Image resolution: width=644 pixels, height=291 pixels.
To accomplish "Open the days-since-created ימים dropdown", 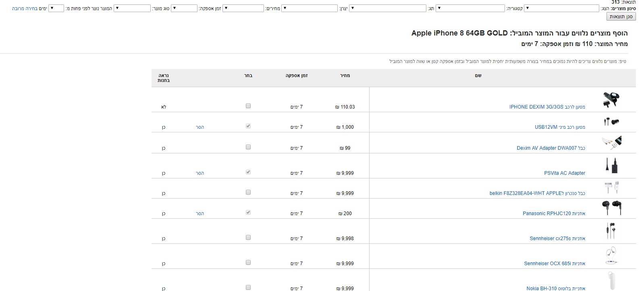I will click(x=56, y=8).
